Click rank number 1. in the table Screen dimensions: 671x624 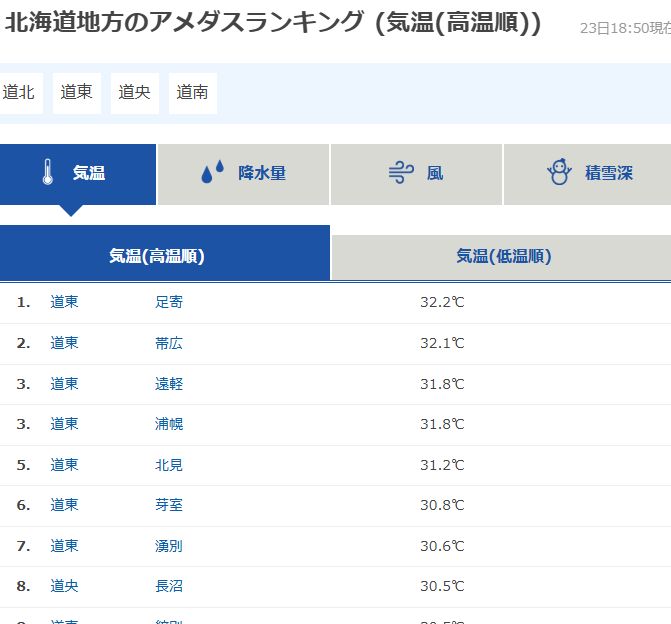click(x=24, y=303)
